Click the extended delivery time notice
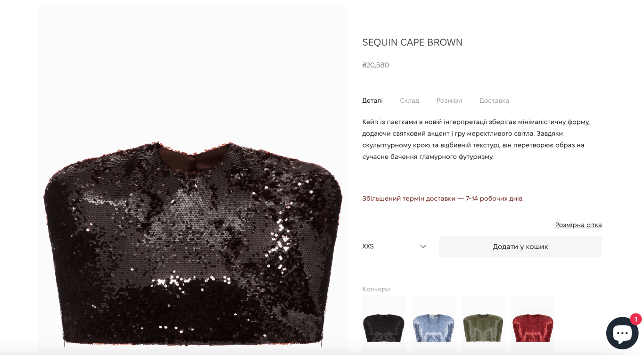The width and height of the screenshot is (644, 355). (x=443, y=198)
